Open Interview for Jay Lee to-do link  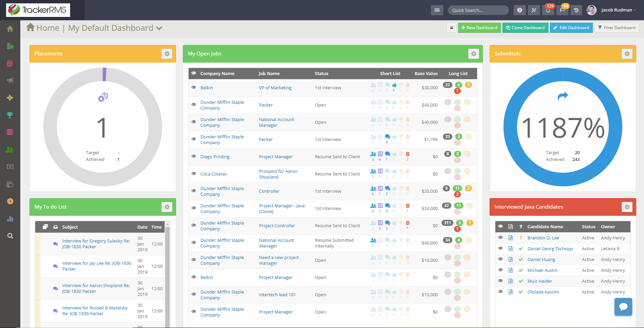97,266
